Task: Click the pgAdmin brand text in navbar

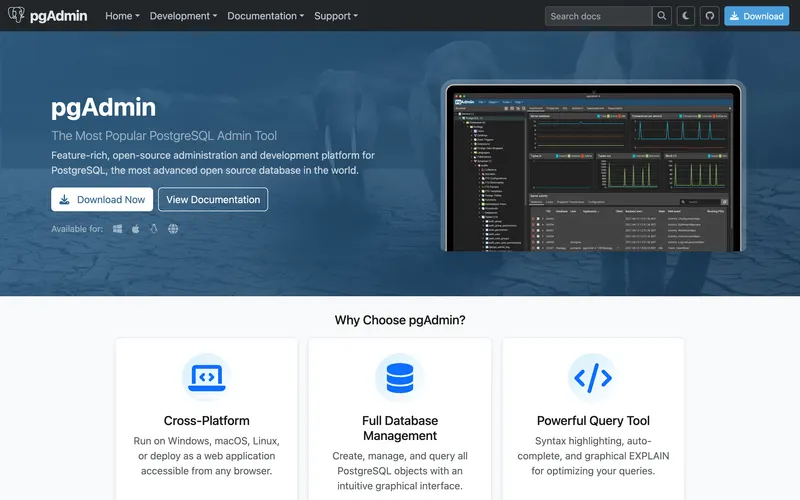Action: point(58,16)
